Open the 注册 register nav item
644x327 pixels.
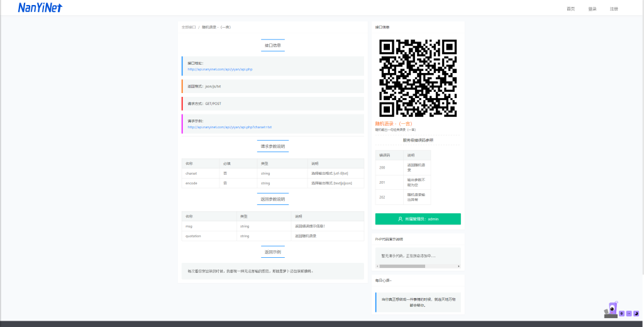tap(614, 9)
